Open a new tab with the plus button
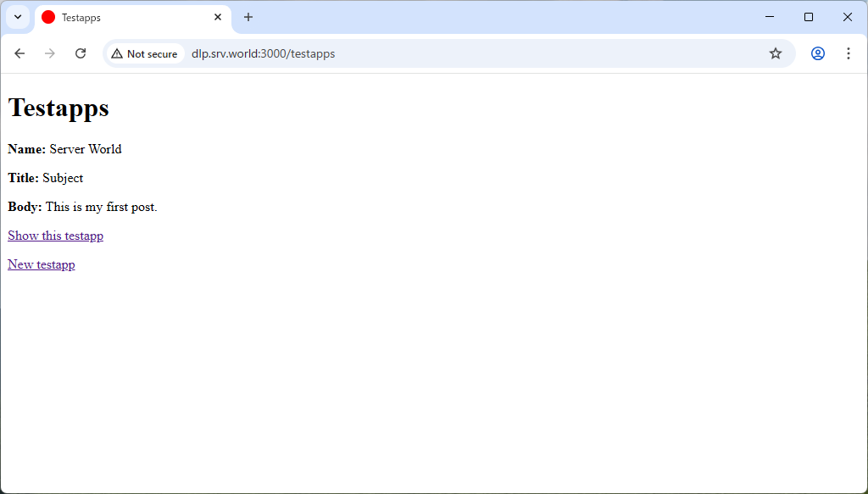 [248, 17]
